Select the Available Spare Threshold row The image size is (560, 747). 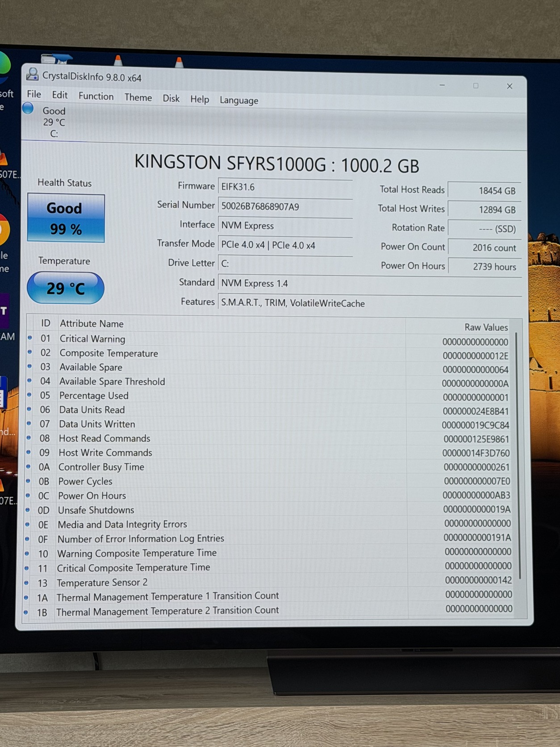268,382
